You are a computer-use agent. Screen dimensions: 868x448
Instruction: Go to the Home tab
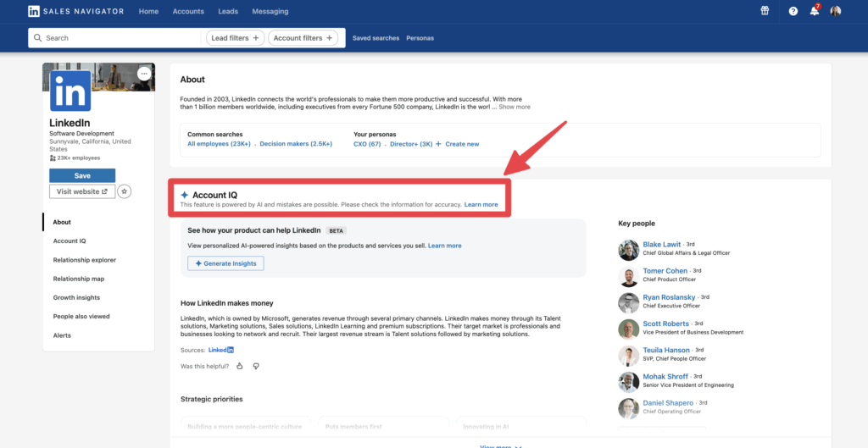148,11
